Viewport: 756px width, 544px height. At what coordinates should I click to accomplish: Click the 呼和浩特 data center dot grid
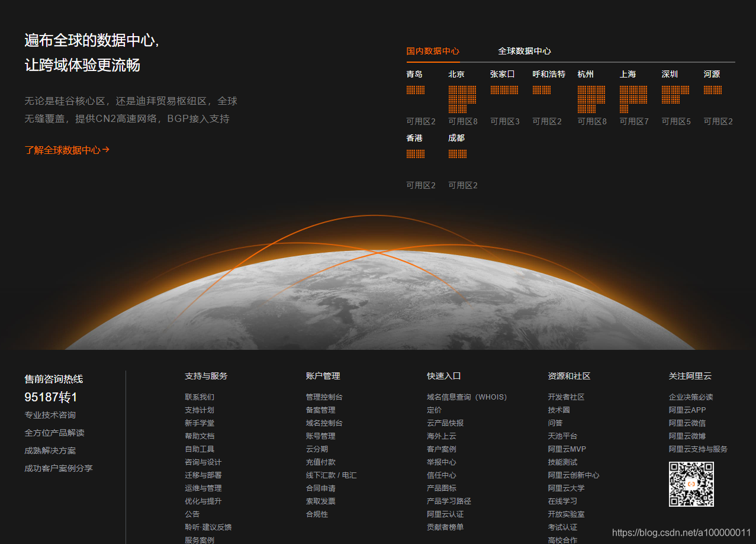coord(542,90)
